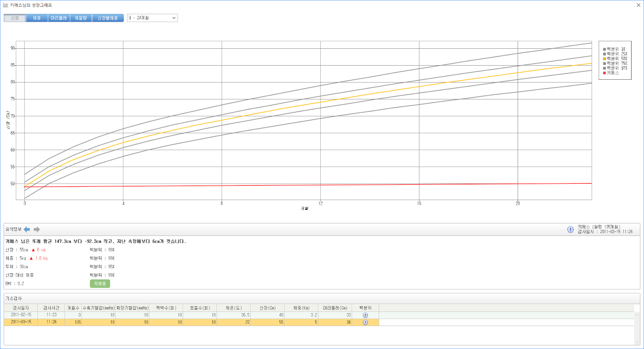The width and height of the screenshot is (644, 349).
Task: Click the 신장(Cm) column header
Action: (267, 308)
